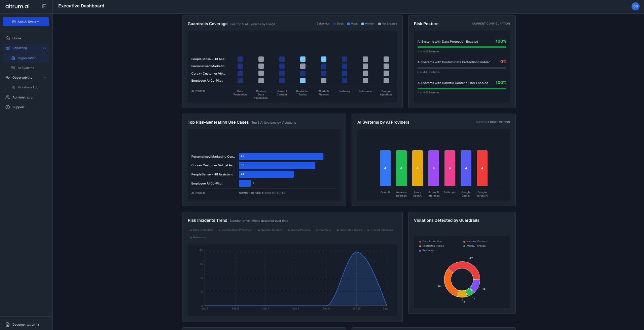Go to AI Systems reporting page

click(26, 68)
